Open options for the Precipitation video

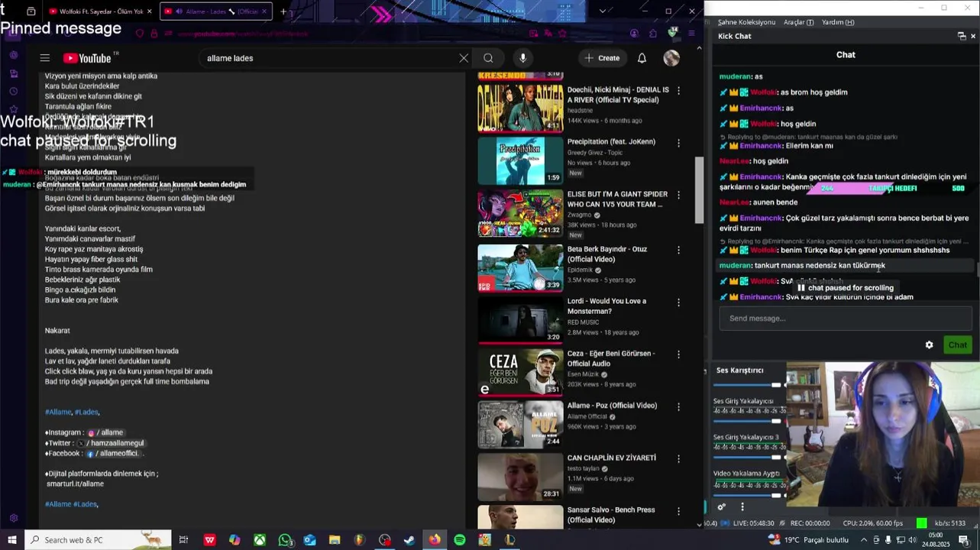[x=678, y=143]
